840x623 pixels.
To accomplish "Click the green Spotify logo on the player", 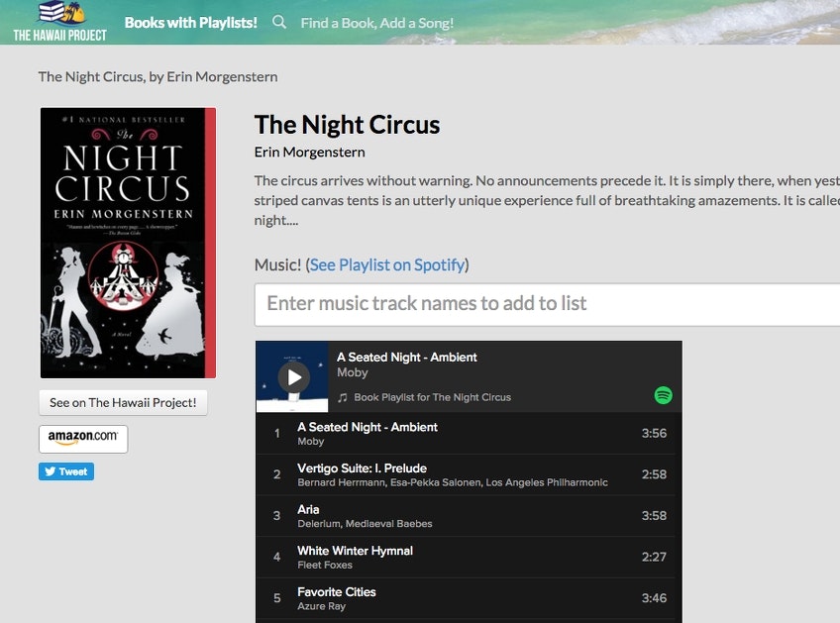I will [x=661, y=395].
